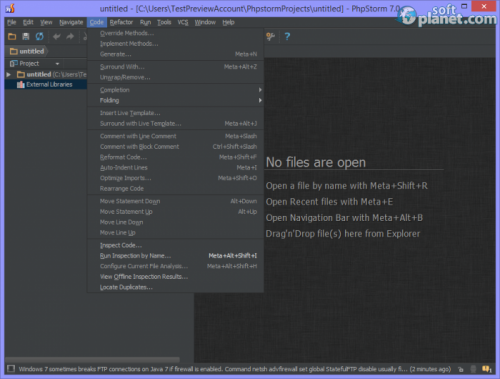500x379 pixels.
Task: Click the inspector profile icon in status bar
Action: pos(473,369)
